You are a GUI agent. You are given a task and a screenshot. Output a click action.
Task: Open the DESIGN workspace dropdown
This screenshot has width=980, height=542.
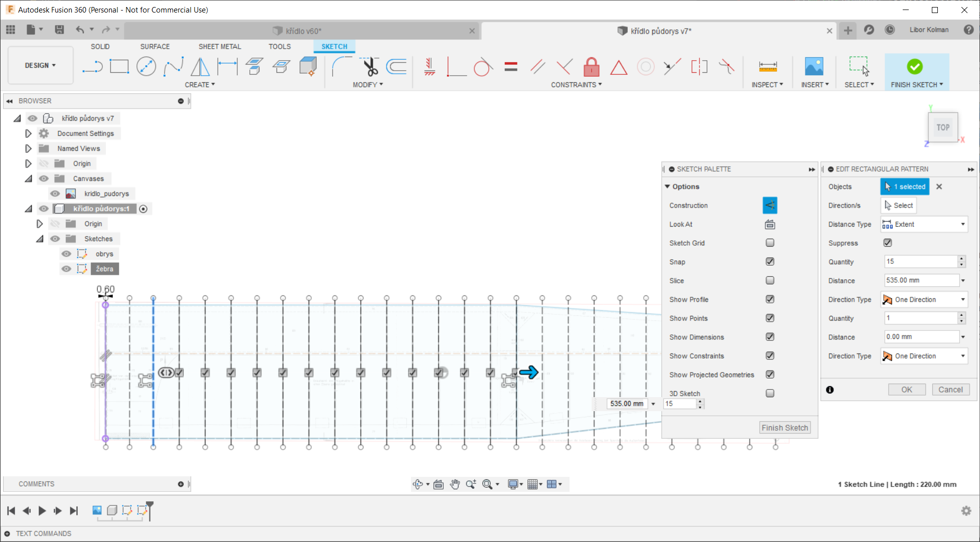click(41, 65)
